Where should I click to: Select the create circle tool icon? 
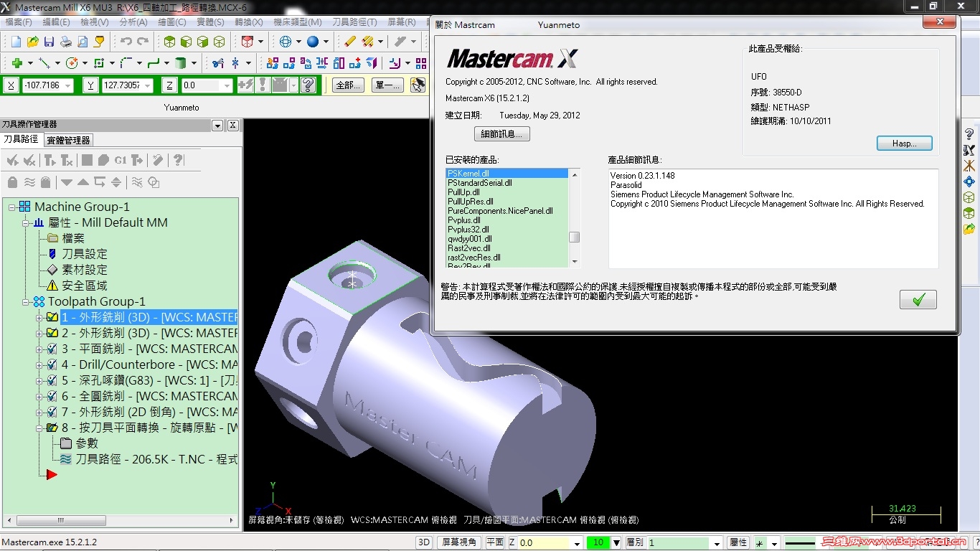[x=71, y=63]
